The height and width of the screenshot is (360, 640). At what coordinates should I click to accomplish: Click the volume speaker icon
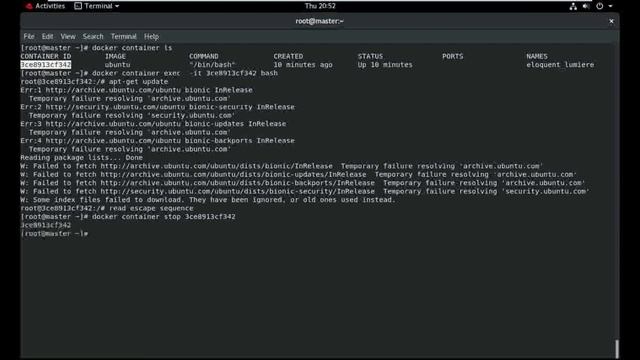[x=586, y=6]
